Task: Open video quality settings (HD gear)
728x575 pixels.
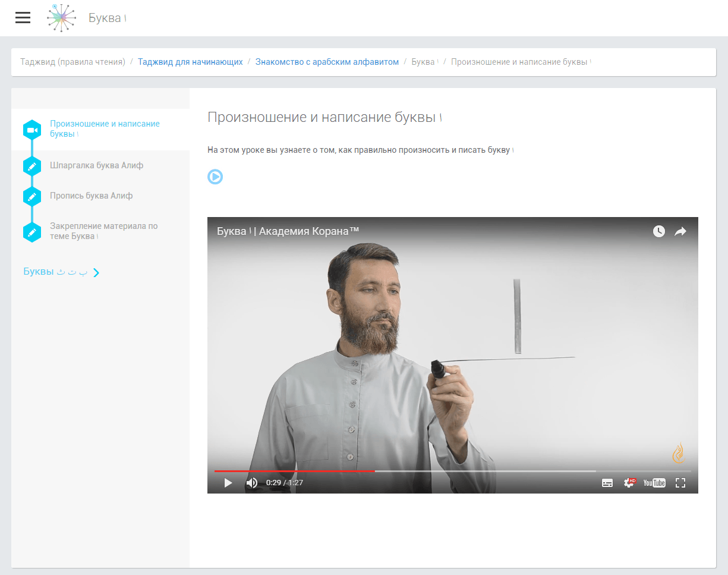Action: tap(629, 483)
